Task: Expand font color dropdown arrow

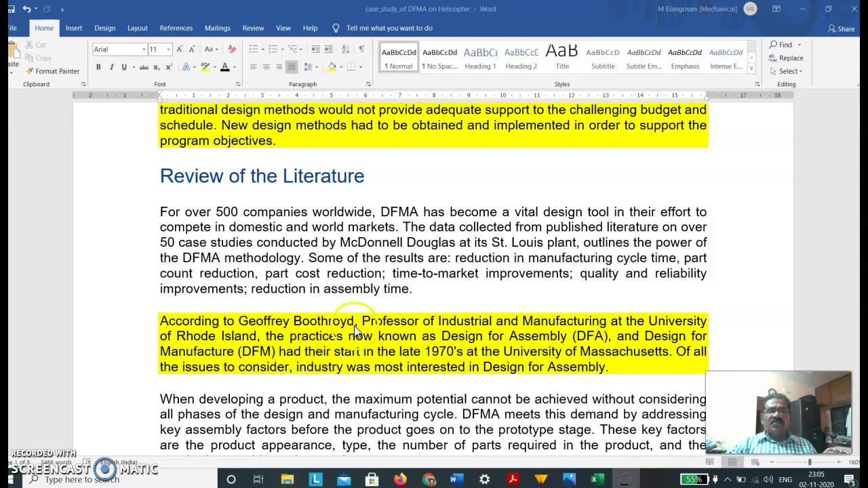Action: tap(234, 67)
